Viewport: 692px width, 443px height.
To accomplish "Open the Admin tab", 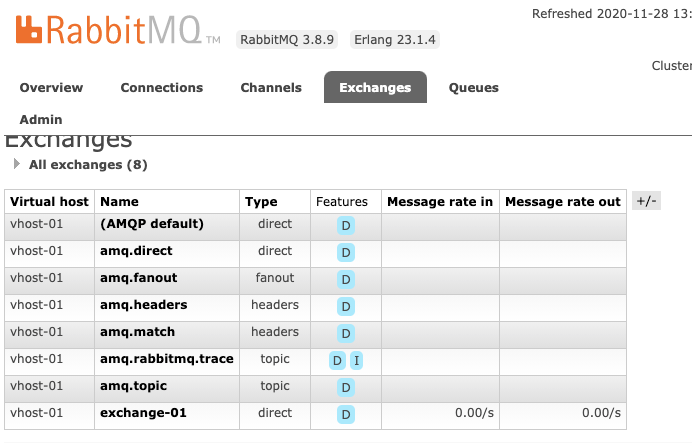I will click(41, 120).
